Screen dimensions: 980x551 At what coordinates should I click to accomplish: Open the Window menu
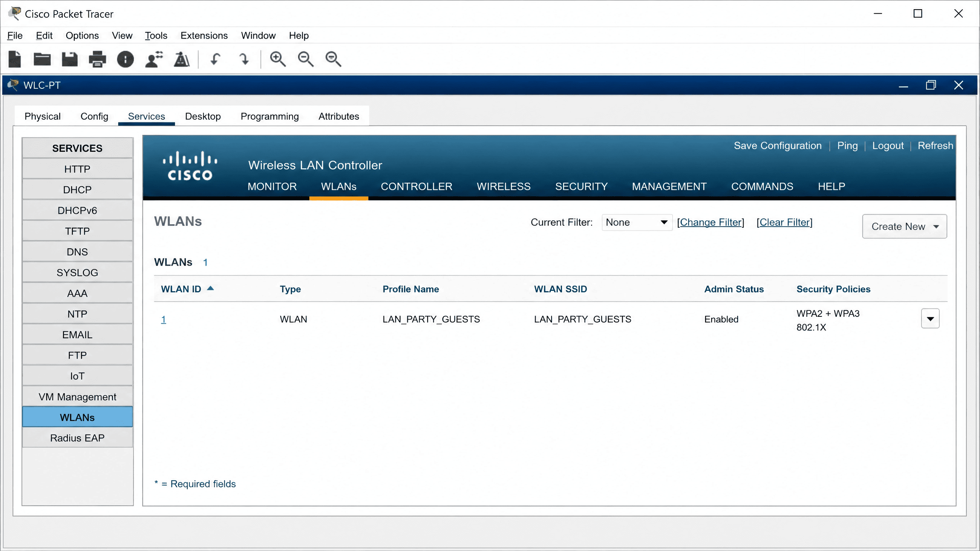tap(258, 36)
